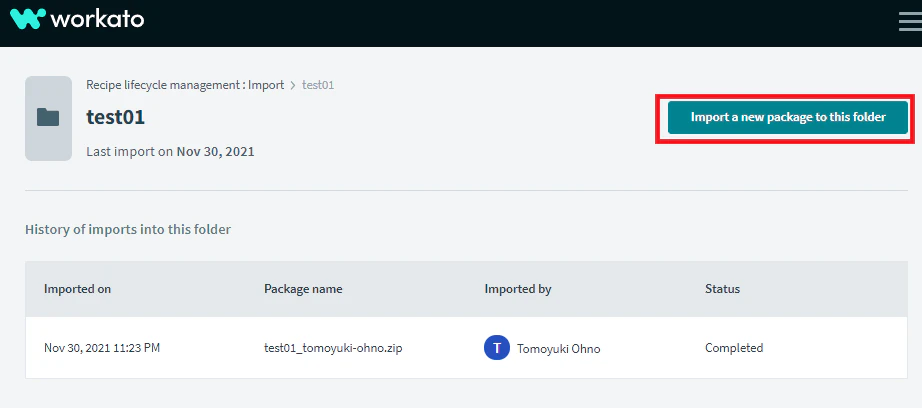Screen dimensions: 922x408
Task: Click the test01 breadcrumb item
Action: (318, 85)
